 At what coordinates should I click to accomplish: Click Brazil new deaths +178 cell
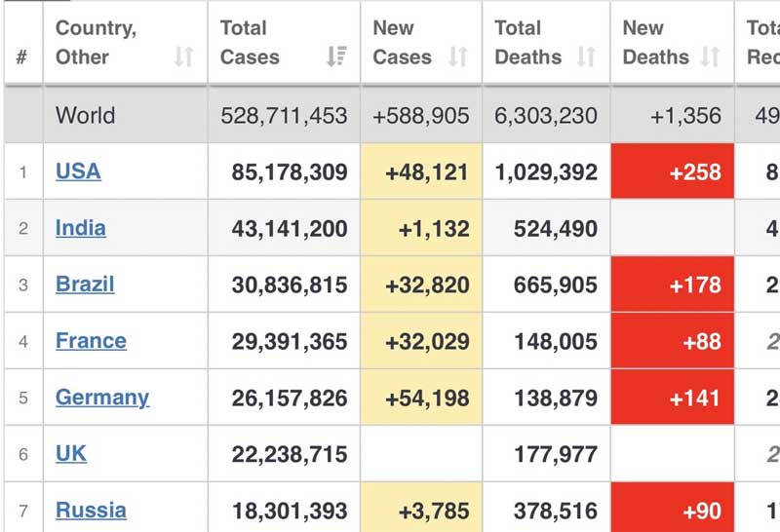pos(673,285)
